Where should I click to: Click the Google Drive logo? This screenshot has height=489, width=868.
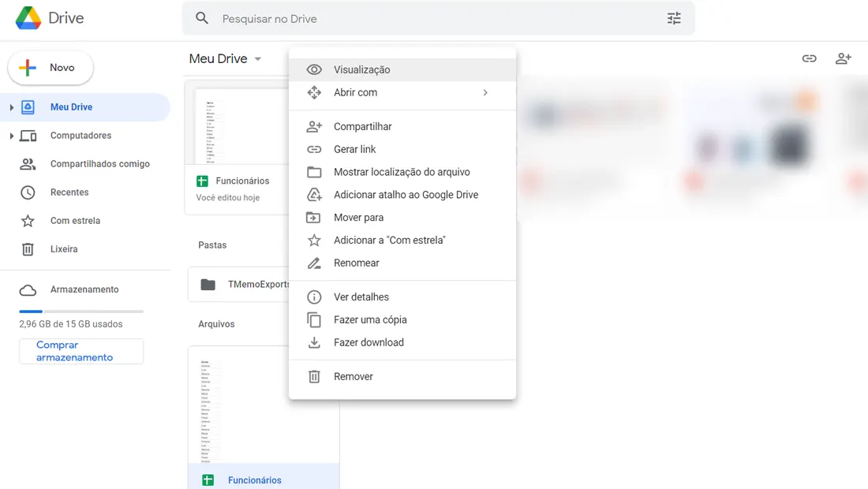28,18
